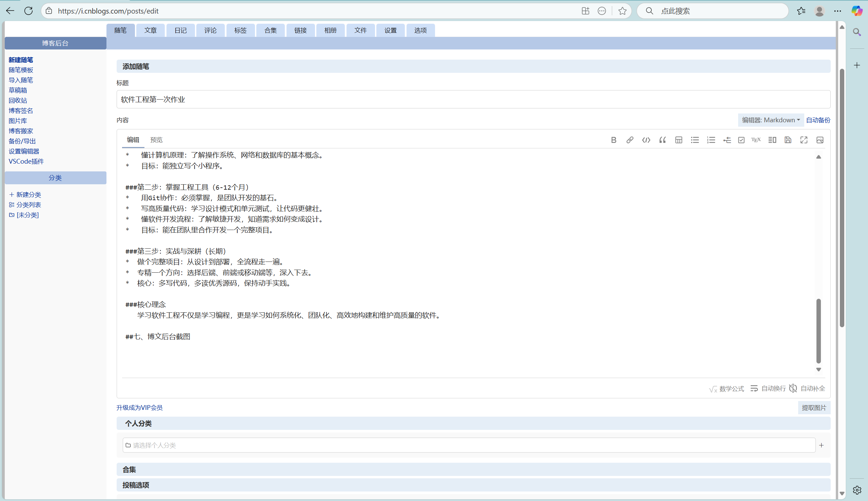Insert a code block with the code icon

pyautogui.click(x=646, y=140)
